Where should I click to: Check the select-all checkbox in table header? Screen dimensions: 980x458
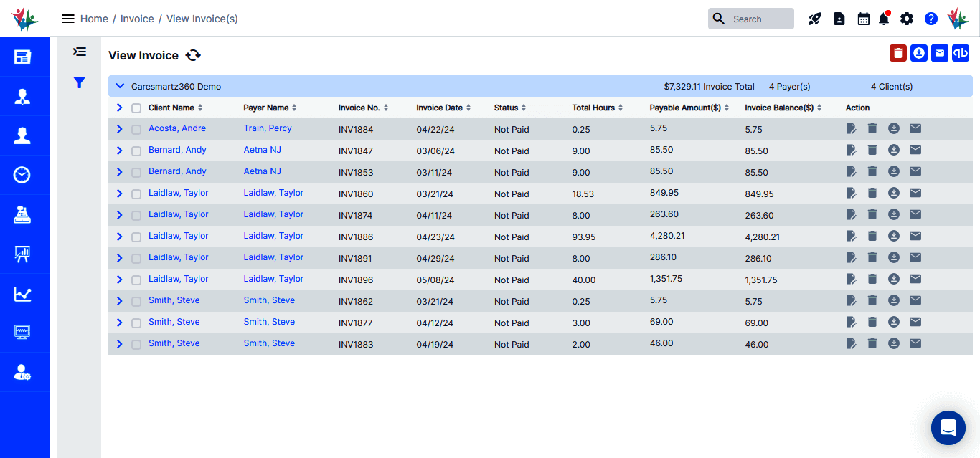136,108
